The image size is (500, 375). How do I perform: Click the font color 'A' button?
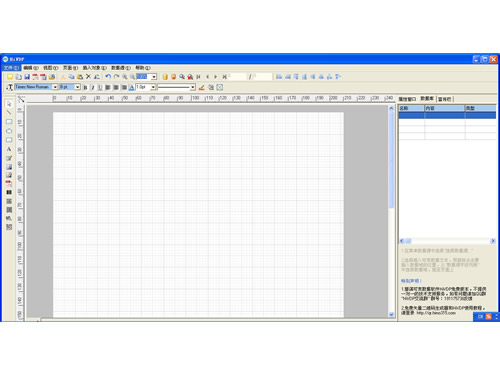[132, 87]
